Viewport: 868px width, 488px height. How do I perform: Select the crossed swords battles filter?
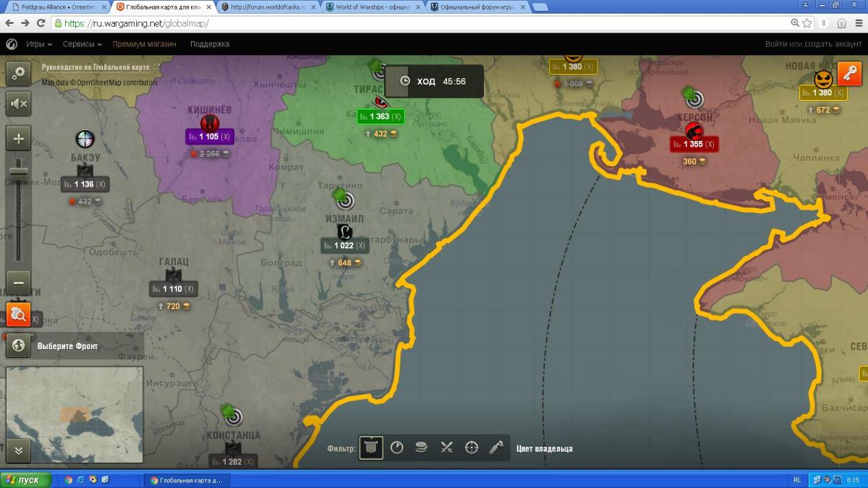coord(446,448)
